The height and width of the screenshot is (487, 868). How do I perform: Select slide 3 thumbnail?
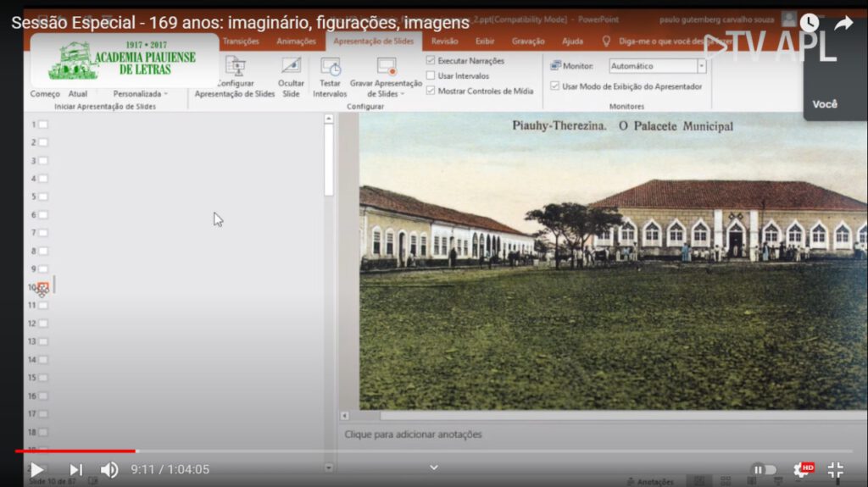tap(43, 160)
